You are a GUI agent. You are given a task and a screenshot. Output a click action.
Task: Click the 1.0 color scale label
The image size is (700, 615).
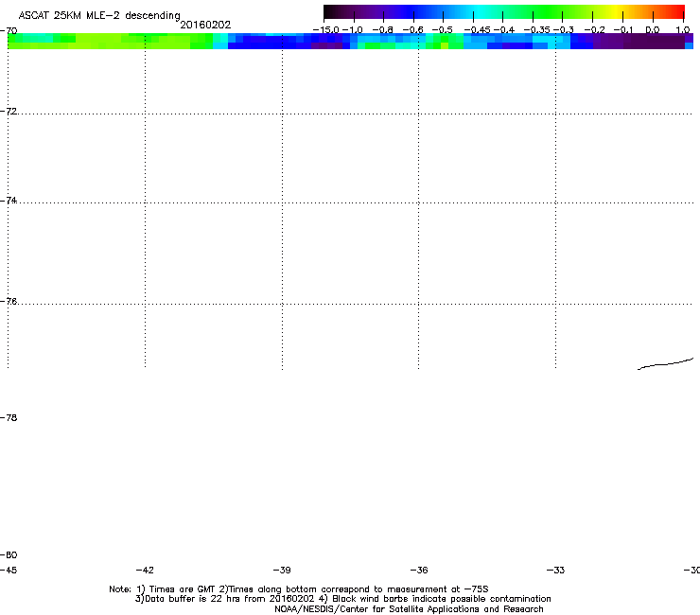click(x=683, y=30)
